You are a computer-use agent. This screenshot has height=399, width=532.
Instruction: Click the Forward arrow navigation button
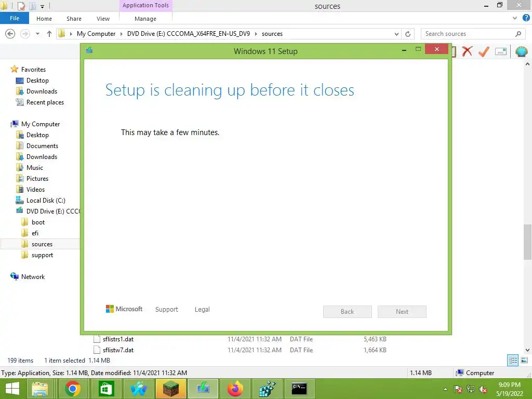(25, 34)
